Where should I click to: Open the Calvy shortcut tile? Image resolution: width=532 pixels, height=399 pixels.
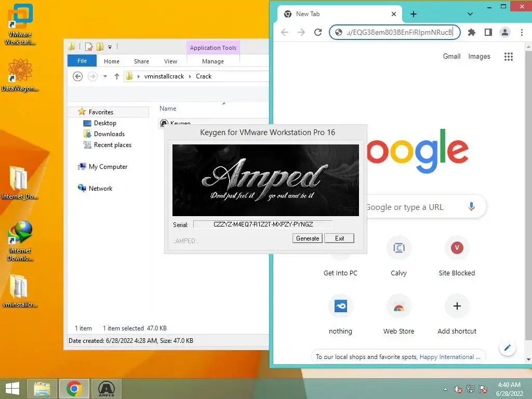(x=398, y=257)
